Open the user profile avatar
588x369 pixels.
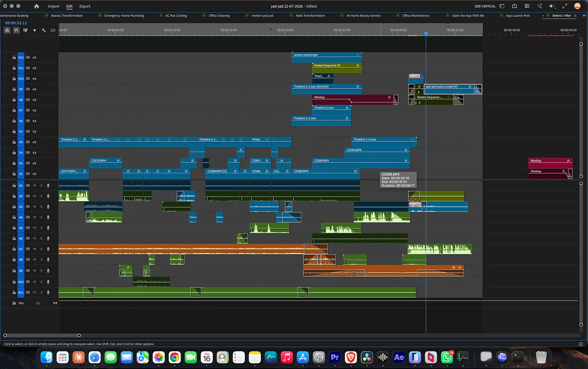point(577,6)
